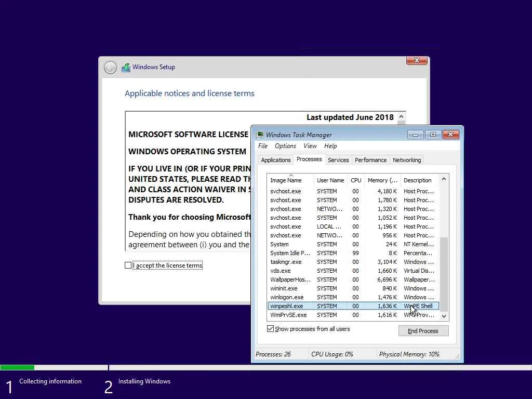Click the process list scrollbar thumb
Screen dimensions: 532x399
point(444,274)
